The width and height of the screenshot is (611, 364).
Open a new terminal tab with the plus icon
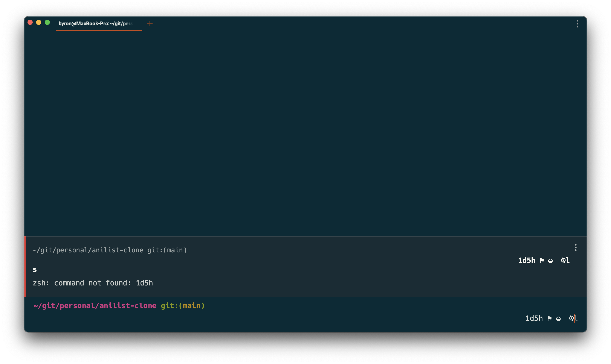point(150,24)
